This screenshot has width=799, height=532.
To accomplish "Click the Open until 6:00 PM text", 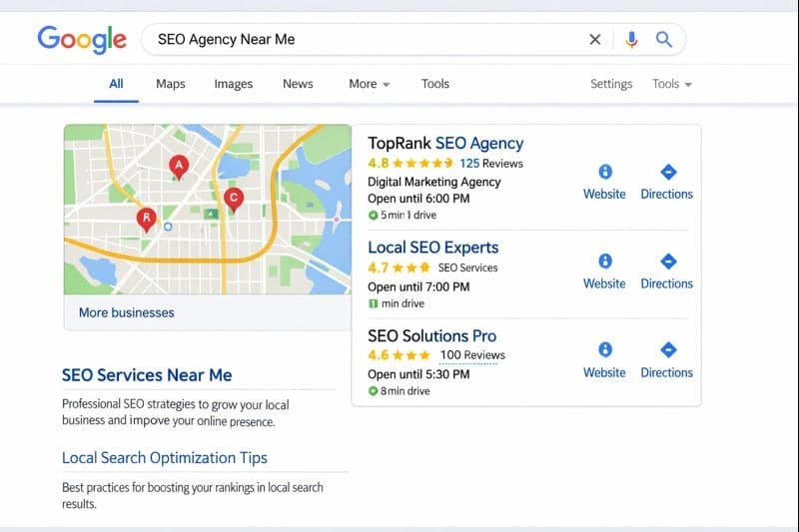I will [x=418, y=199].
